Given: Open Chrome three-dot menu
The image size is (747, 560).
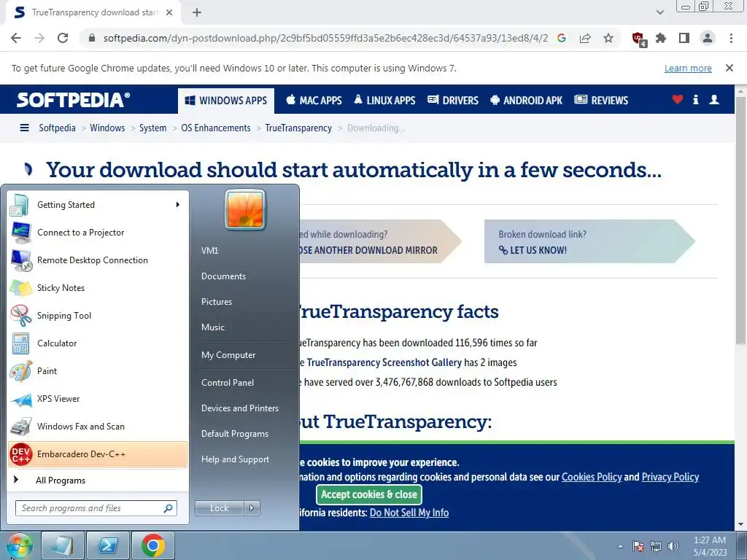Looking at the screenshot, I should pyautogui.click(x=731, y=38).
